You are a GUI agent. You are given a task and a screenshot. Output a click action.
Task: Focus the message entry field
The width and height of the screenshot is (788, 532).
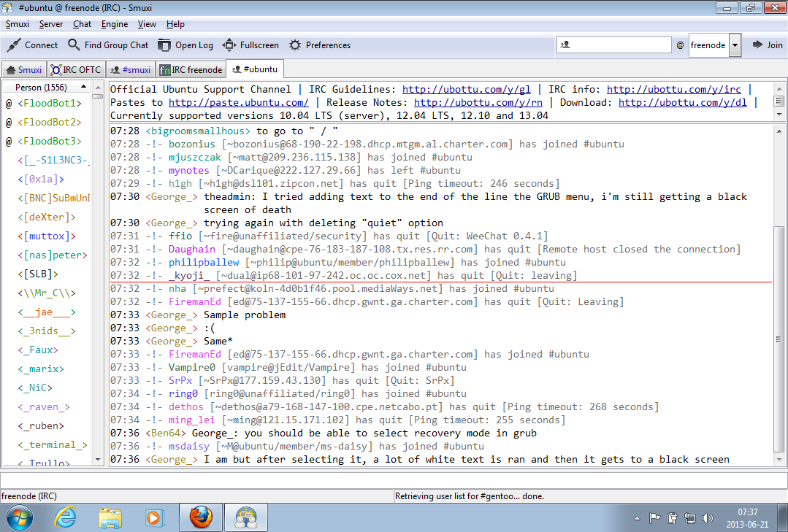click(394, 480)
